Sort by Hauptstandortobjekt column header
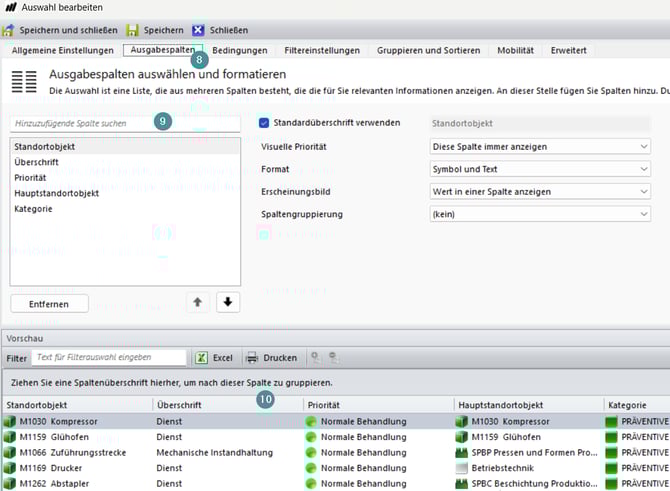This screenshot has height=491, width=670. pyautogui.click(x=529, y=405)
